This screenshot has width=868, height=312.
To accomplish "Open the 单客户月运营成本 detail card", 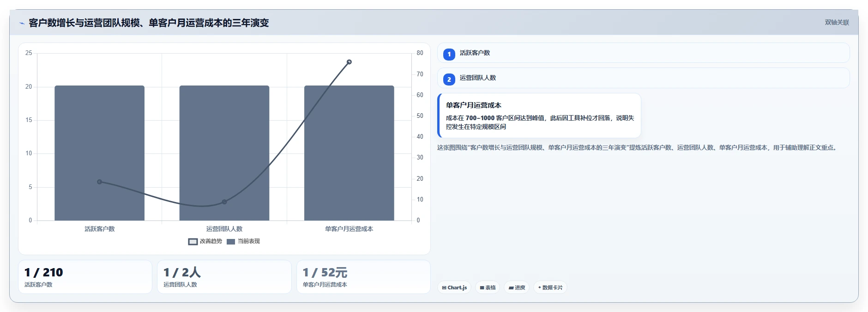I will tap(539, 116).
